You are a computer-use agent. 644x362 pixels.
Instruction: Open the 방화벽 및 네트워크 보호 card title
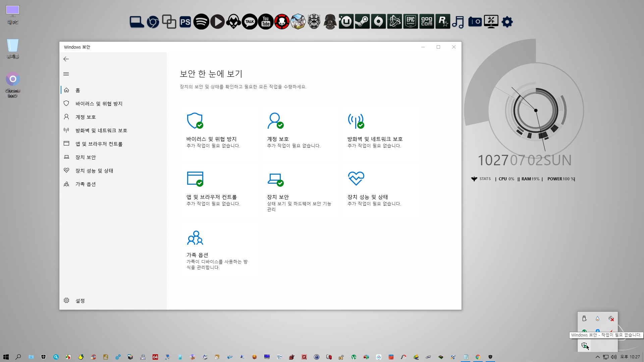375,139
